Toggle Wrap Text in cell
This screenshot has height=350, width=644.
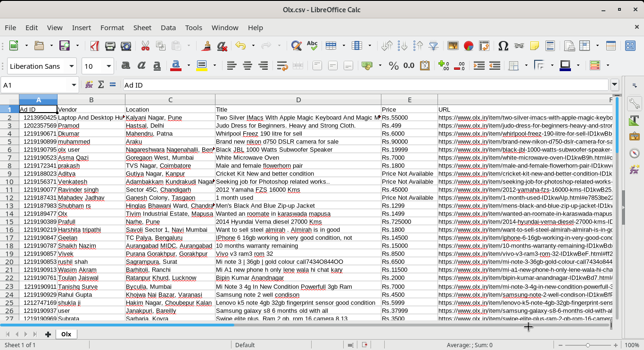282,65
